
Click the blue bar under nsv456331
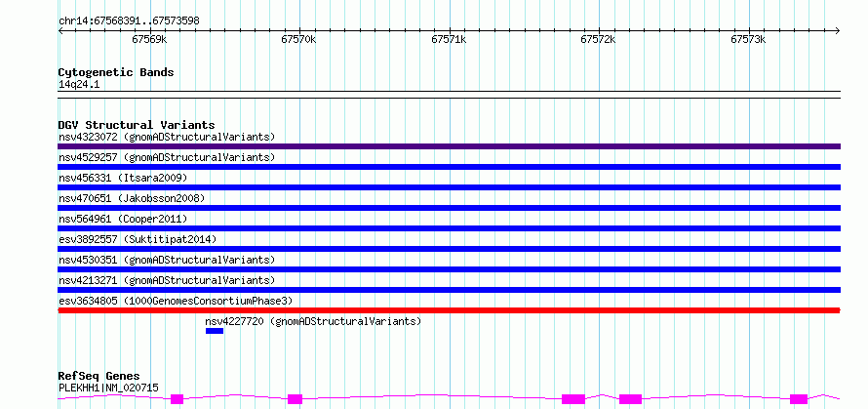click(x=449, y=187)
